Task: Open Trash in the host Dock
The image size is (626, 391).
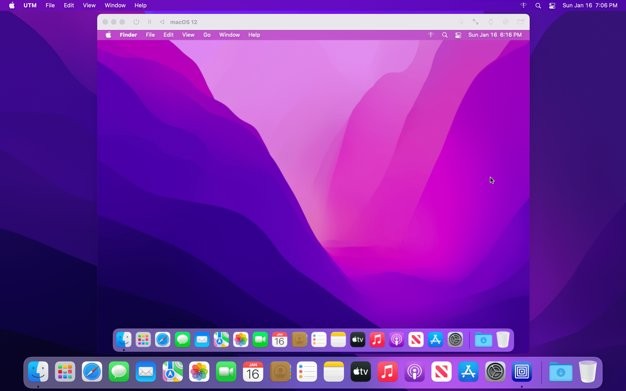Action: 588,372
